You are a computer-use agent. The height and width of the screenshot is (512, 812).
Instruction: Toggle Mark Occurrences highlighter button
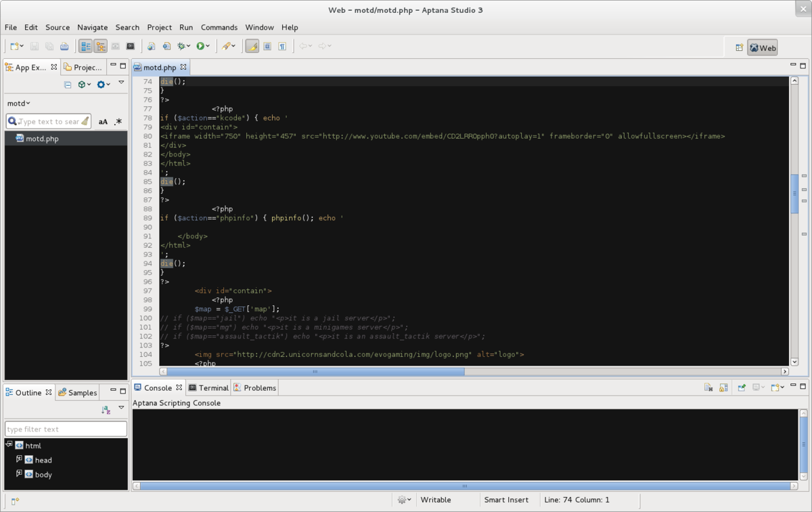[252, 46]
